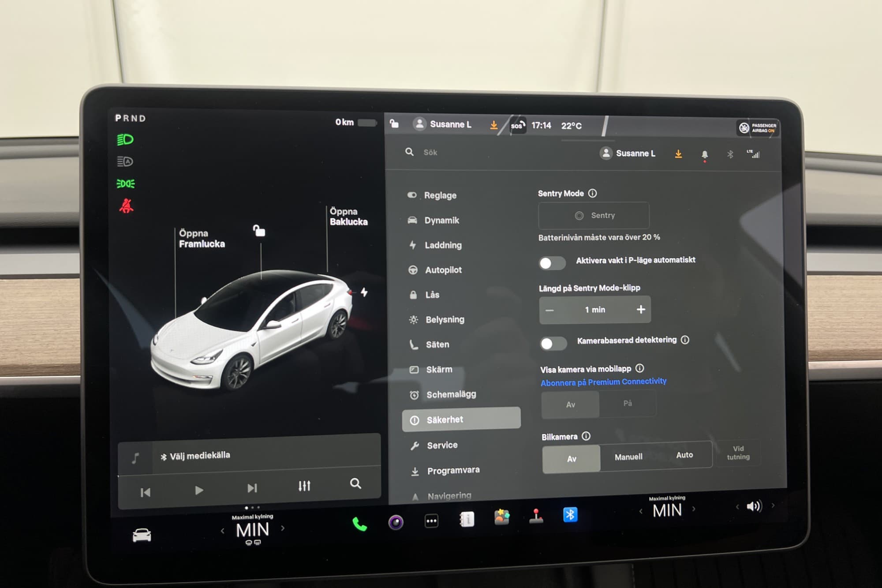
Task: Open Visa kamera via mobilapp info icon
Action: pos(640,368)
